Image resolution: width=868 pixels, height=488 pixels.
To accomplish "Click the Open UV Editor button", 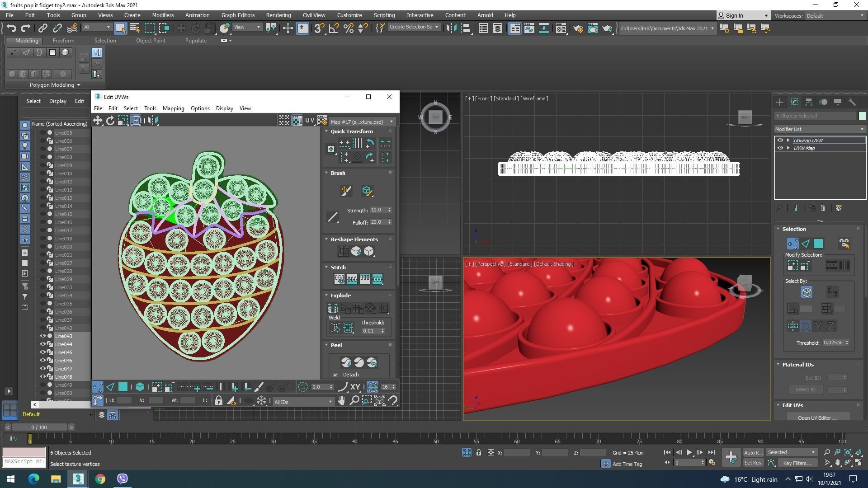I will coord(817,418).
